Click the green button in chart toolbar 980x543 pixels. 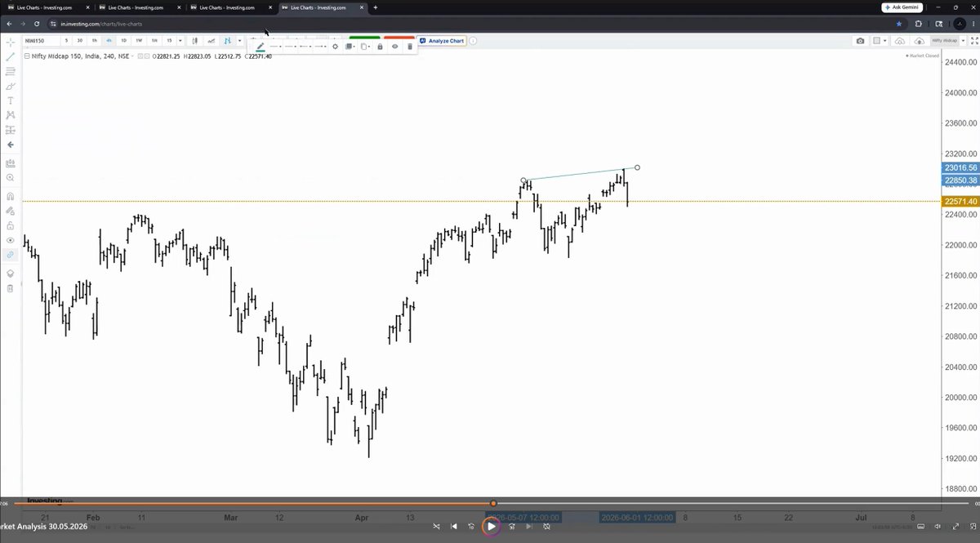[365, 38]
